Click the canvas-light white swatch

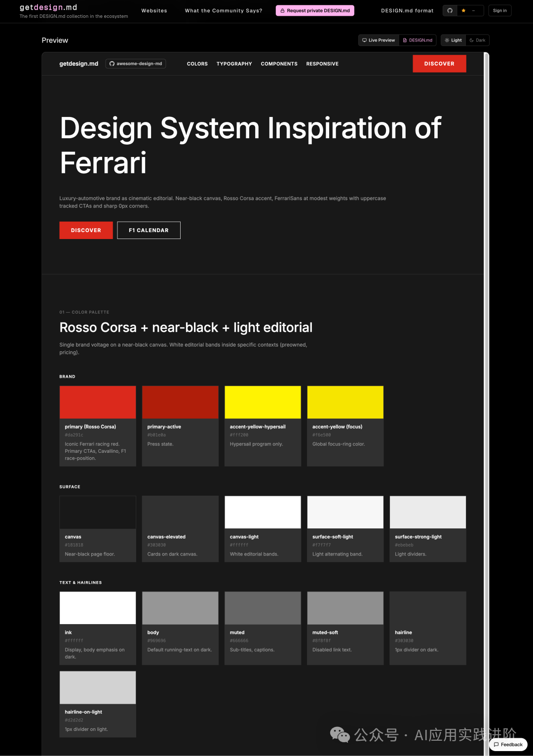[263, 513]
